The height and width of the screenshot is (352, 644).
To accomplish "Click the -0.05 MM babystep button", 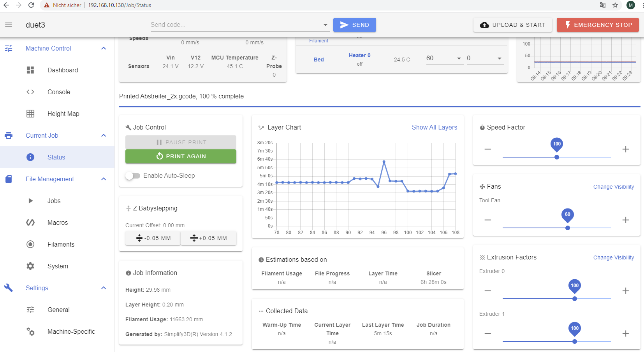I will tap(153, 238).
